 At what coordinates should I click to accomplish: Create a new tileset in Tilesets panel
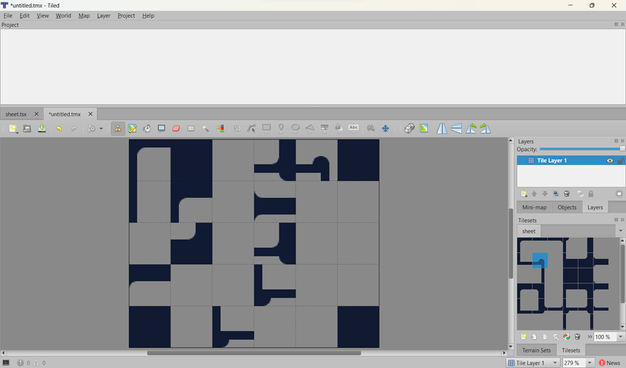[523, 337]
